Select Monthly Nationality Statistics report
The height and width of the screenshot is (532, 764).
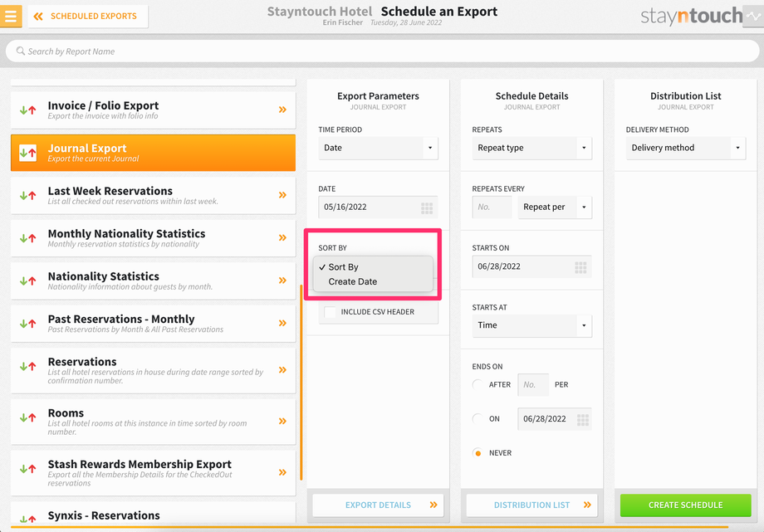[x=153, y=238]
